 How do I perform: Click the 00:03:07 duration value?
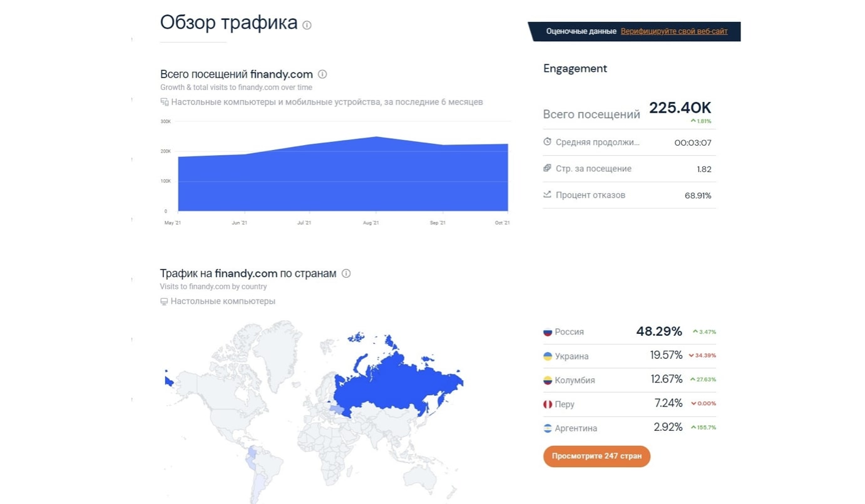693,143
